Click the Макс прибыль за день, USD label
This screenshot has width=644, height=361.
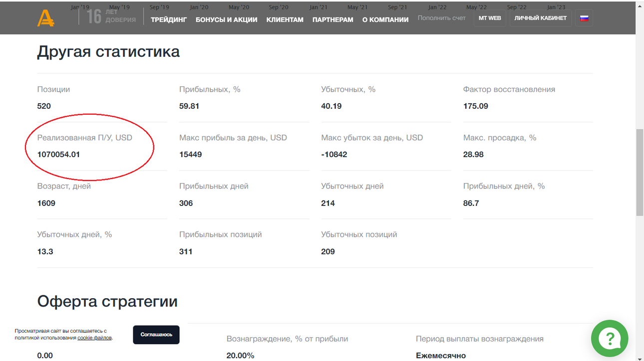point(233,138)
